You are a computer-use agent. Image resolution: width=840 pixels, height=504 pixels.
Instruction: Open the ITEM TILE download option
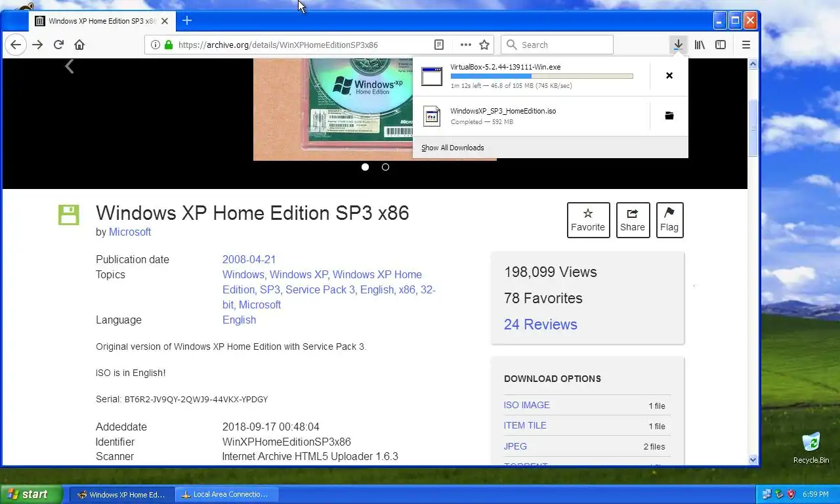(x=525, y=425)
